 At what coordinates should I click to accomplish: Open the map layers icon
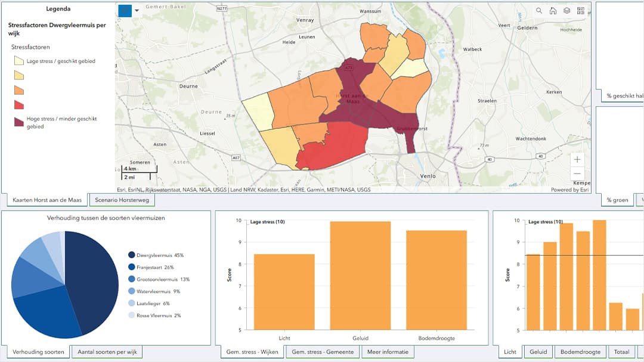tap(567, 11)
